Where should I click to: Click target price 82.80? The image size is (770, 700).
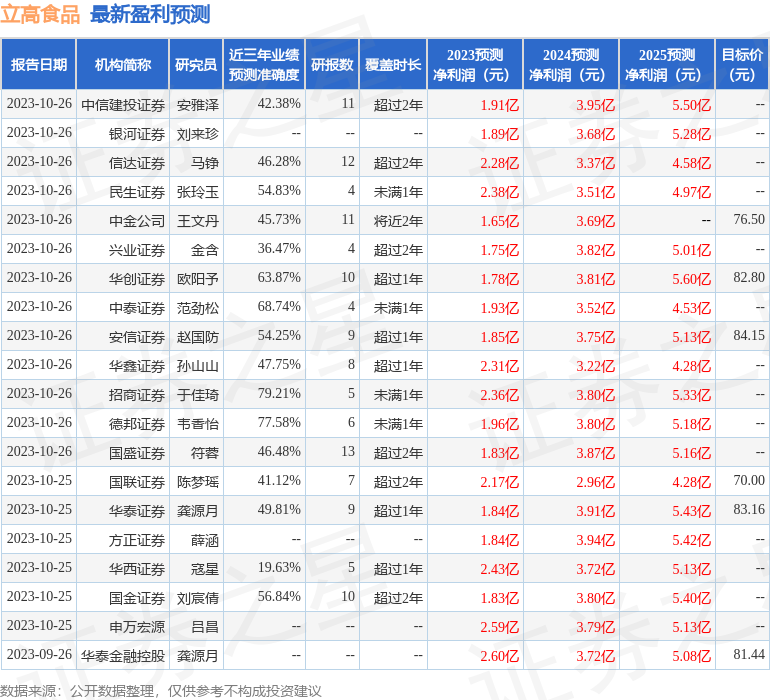tap(749, 278)
